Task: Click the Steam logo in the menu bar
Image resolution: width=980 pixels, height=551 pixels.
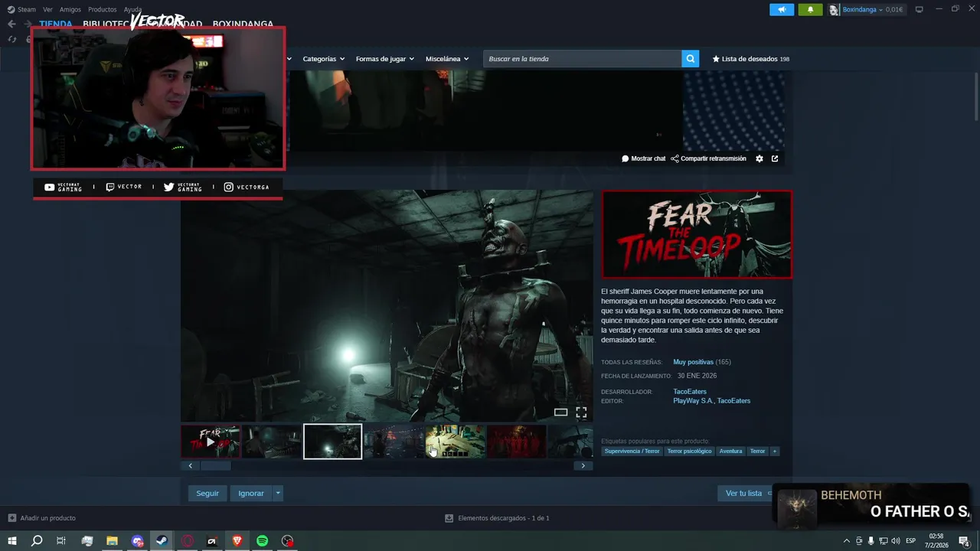Action: pyautogui.click(x=11, y=9)
